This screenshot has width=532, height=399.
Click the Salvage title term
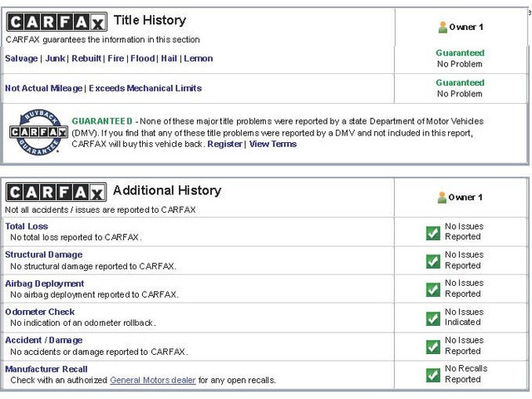(x=21, y=58)
